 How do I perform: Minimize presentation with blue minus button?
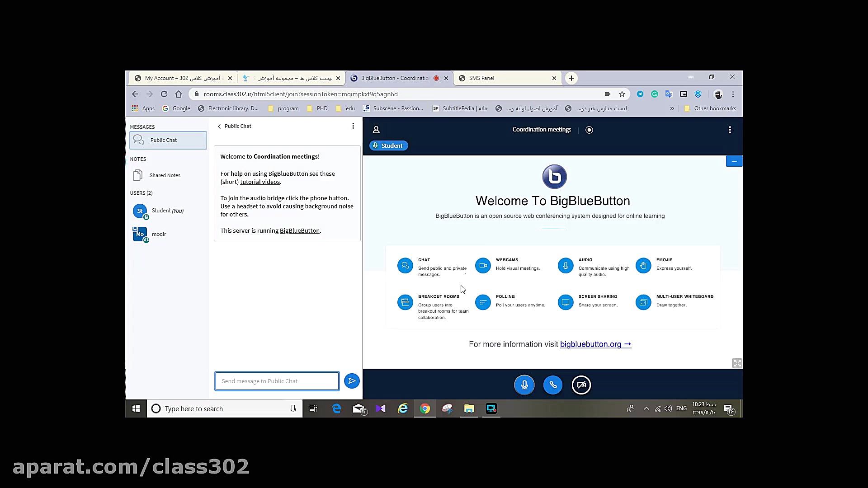point(734,161)
